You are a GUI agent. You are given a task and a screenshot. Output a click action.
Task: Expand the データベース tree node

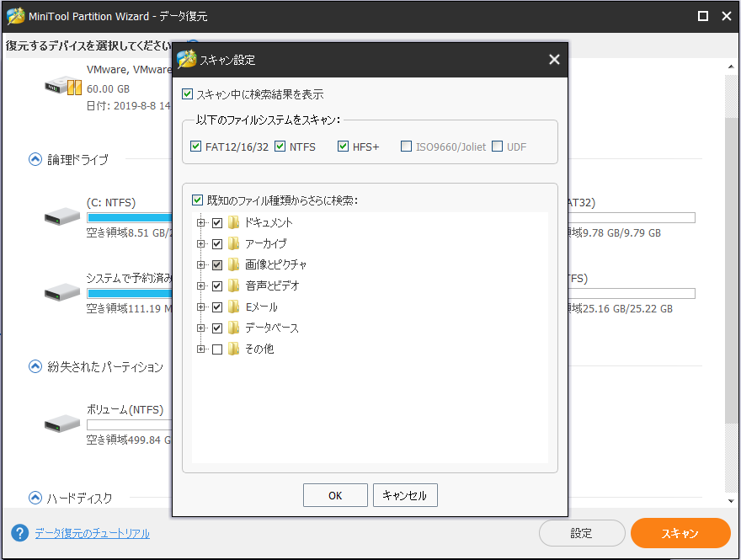coord(201,328)
